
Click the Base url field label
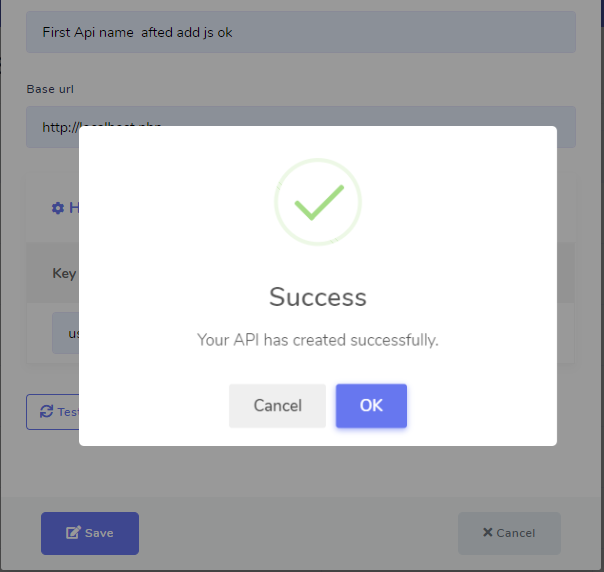click(x=50, y=89)
